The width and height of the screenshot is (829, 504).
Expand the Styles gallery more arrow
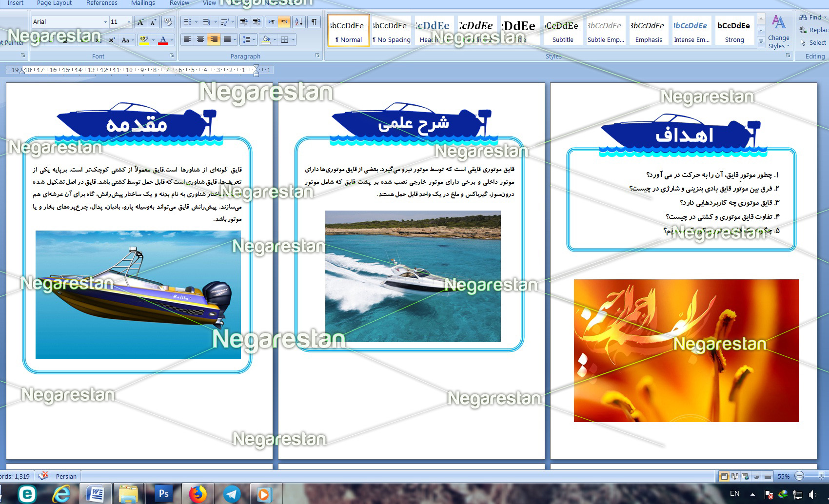(761, 42)
